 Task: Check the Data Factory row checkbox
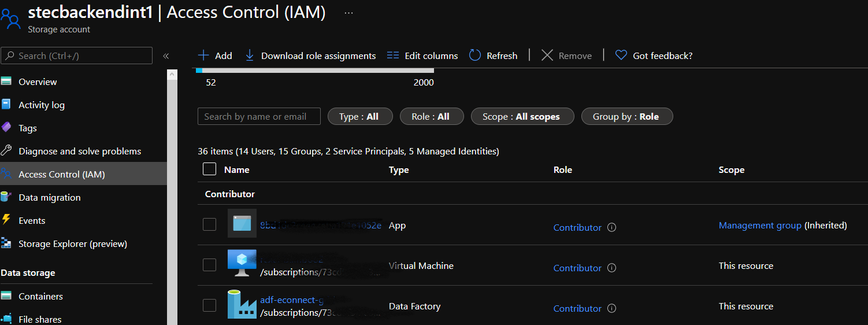[210, 305]
